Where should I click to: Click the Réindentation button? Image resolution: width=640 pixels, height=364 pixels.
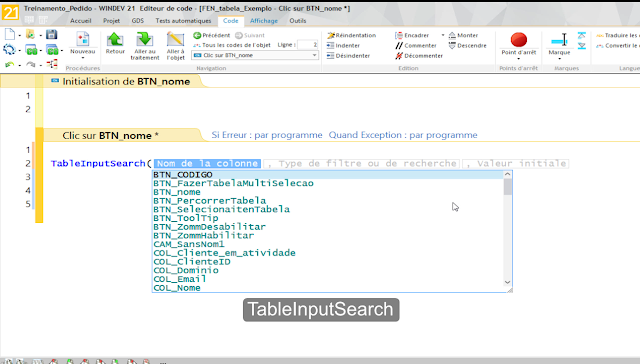351,36
